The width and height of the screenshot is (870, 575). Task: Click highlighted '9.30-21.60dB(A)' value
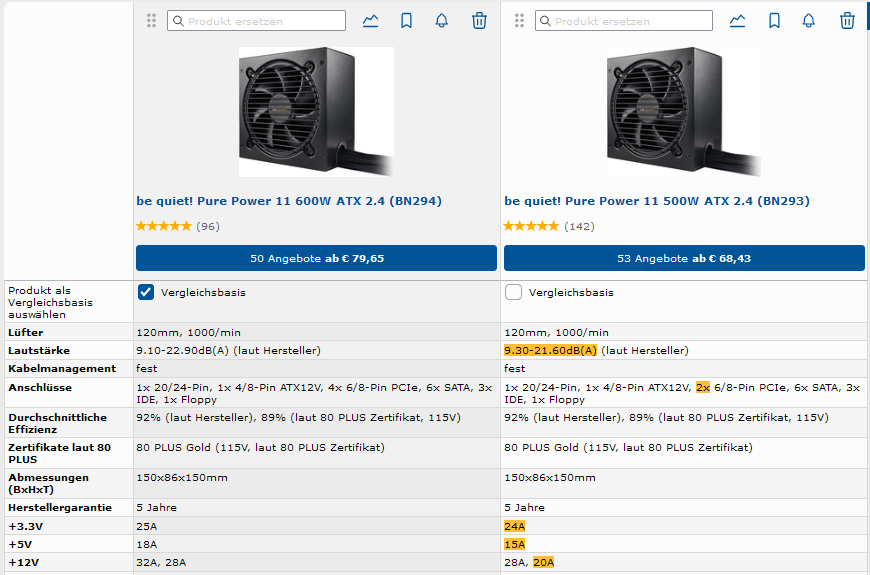coord(550,350)
